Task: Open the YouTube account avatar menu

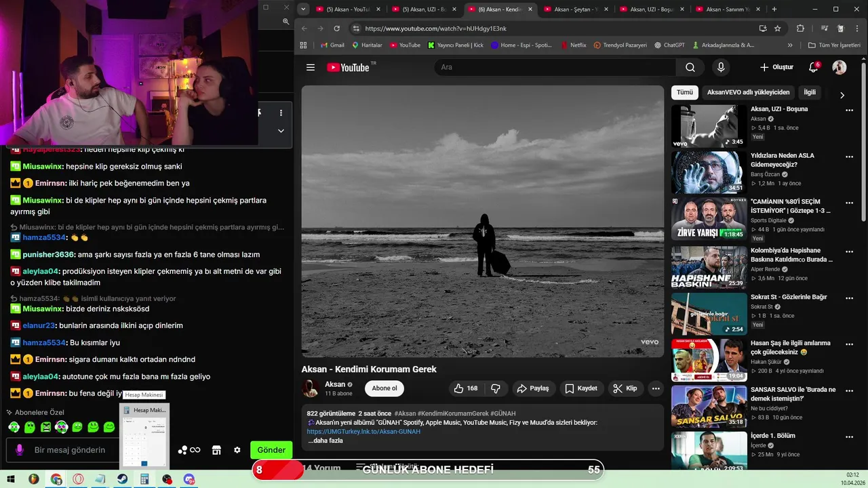Action: 840,67
